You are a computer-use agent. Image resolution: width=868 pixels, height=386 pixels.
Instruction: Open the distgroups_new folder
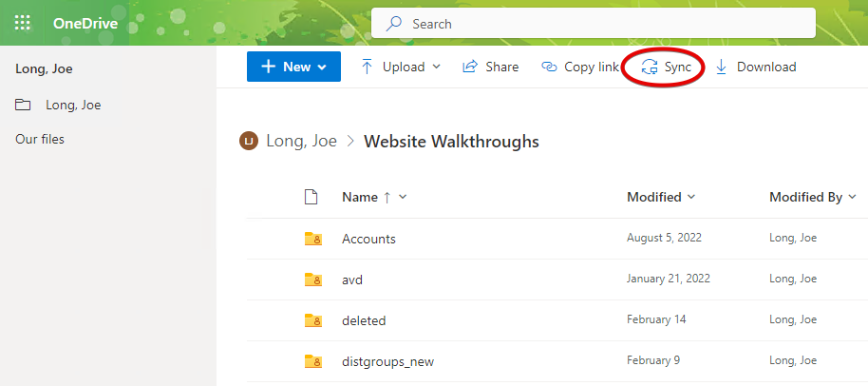387,361
